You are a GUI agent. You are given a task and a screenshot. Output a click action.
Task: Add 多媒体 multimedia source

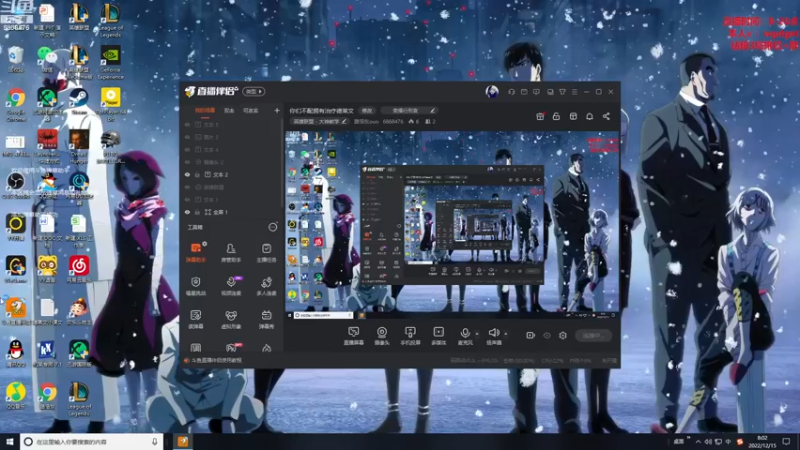(x=439, y=336)
